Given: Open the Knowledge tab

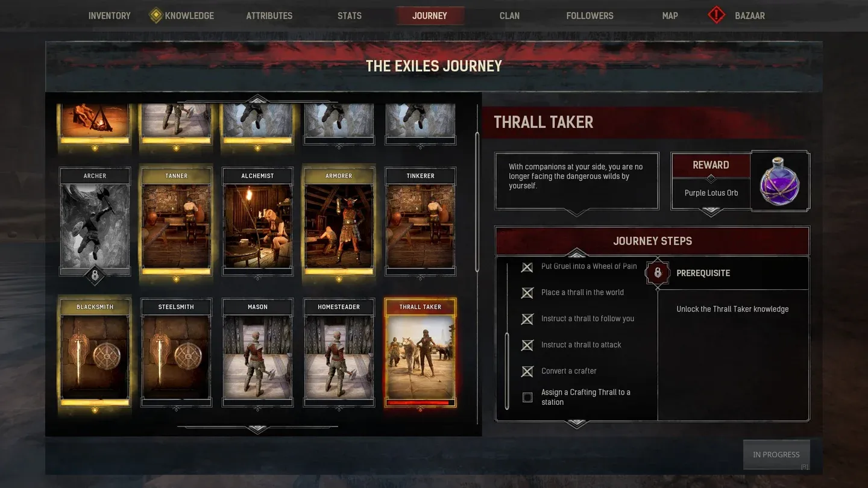Looking at the screenshot, I should point(189,16).
